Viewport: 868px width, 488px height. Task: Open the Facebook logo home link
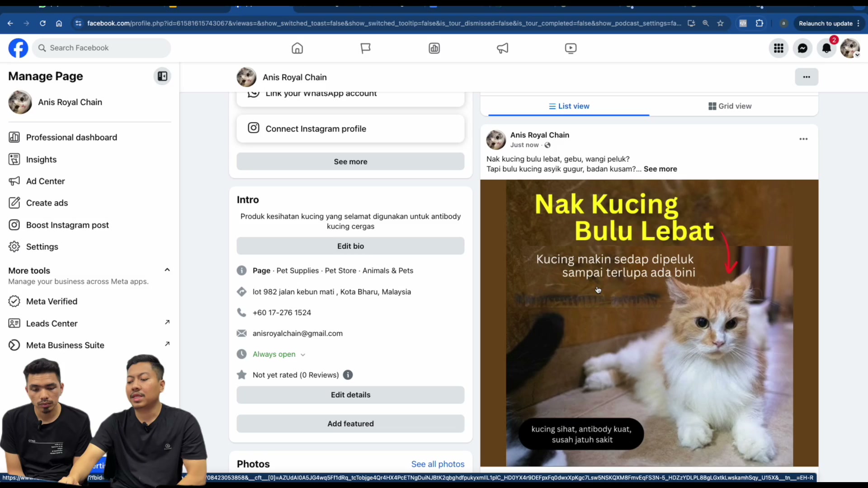[x=18, y=48]
